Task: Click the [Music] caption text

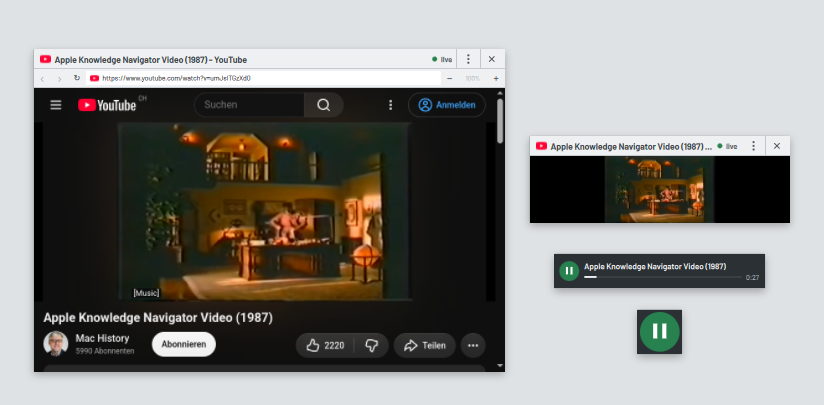Action: tap(146, 293)
